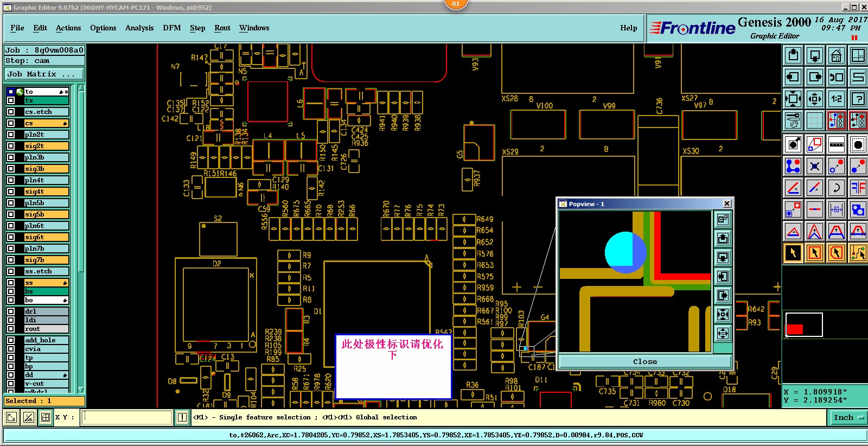This screenshot has width=868, height=446.
Task: Select the v-cut layer name
Action: [47, 384]
